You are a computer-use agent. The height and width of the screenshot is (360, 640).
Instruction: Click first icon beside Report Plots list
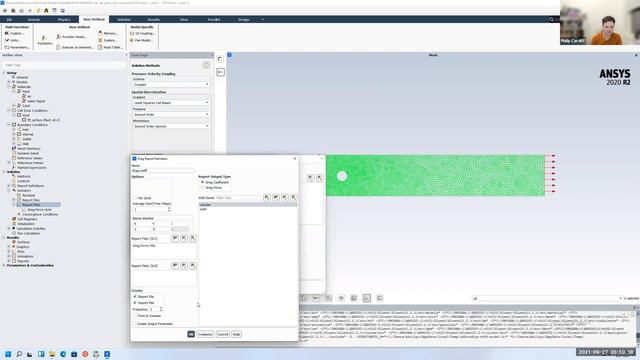click(x=175, y=266)
